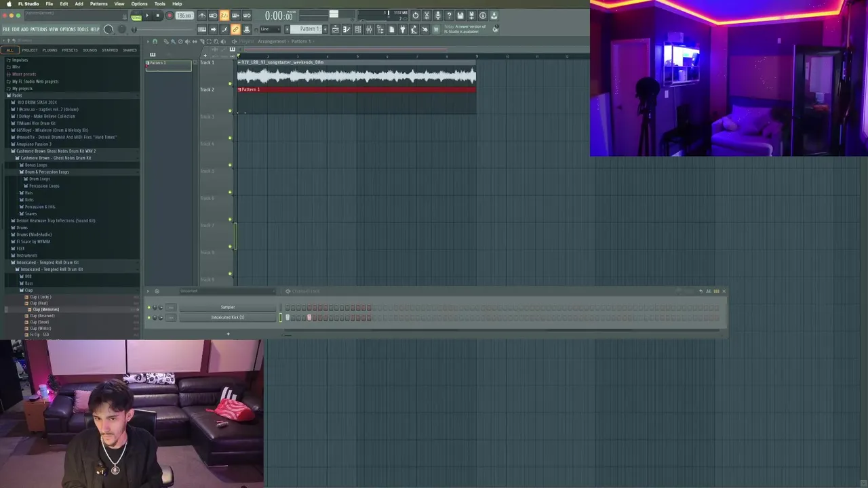The width and height of the screenshot is (868, 488).
Task: Open the FL Studio application menu
Action: tap(28, 3)
